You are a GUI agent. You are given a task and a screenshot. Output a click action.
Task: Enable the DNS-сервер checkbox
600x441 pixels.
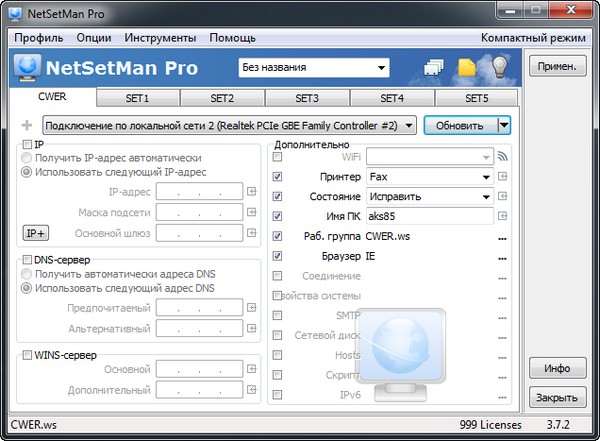(27, 260)
